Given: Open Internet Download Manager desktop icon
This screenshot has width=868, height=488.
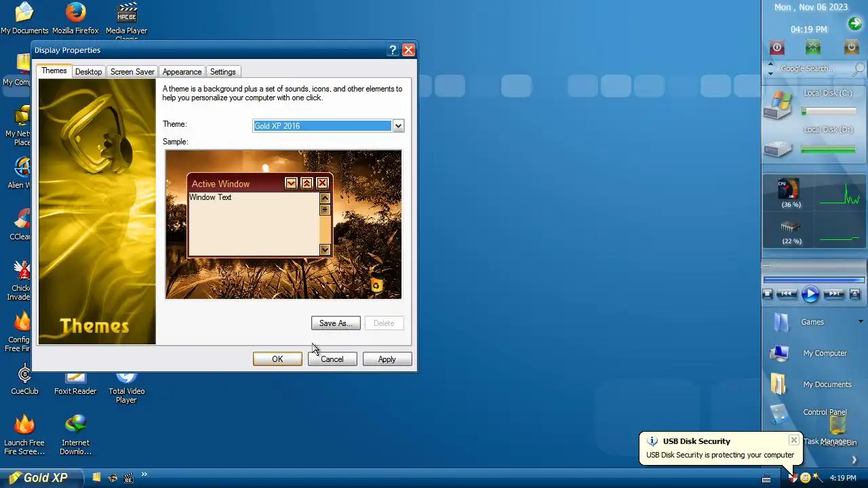Looking at the screenshot, I should 75,434.
